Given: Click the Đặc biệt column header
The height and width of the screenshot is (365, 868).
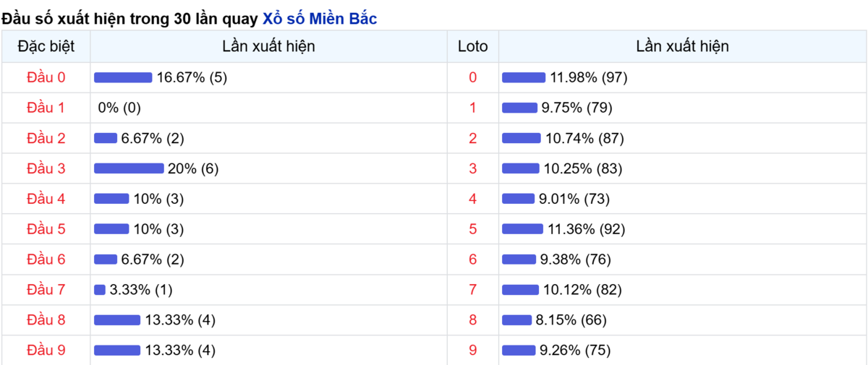Looking at the screenshot, I should [x=46, y=46].
